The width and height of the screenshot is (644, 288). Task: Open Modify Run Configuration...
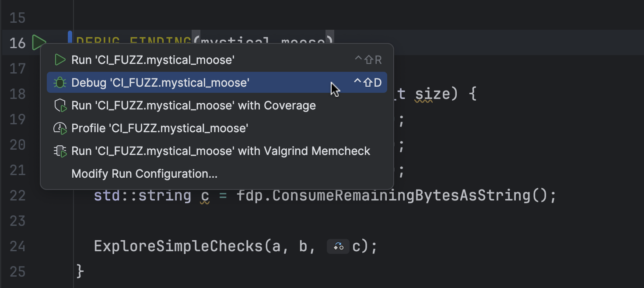pyautogui.click(x=144, y=174)
